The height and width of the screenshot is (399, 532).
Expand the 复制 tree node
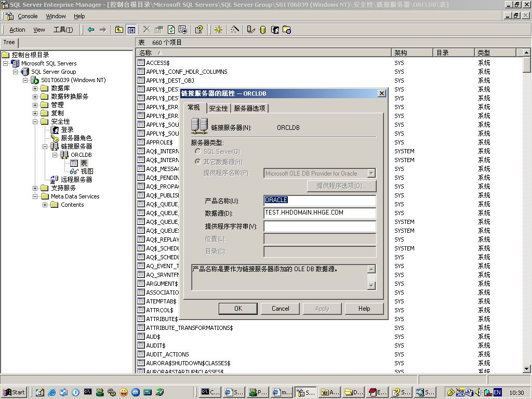point(35,113)
